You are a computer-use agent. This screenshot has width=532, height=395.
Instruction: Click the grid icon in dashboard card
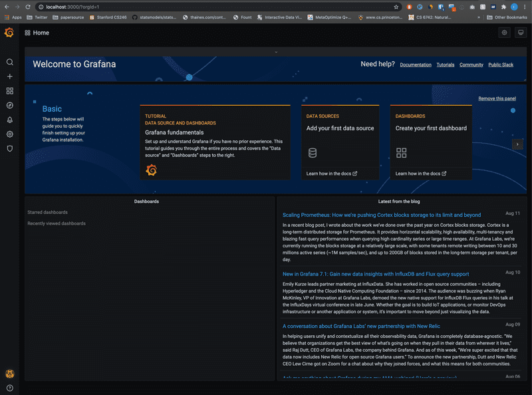pos(402,153)
